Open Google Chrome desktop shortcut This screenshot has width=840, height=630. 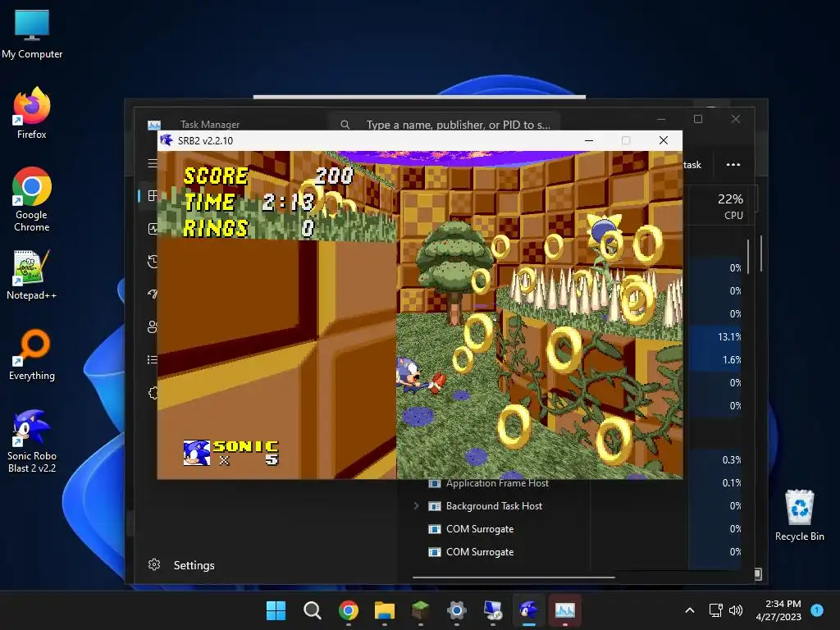[32, 199]
